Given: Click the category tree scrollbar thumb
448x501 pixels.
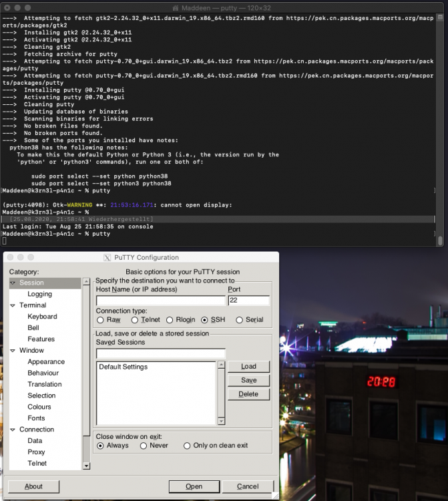Looking at the screenshot, I should coord(86,361).
